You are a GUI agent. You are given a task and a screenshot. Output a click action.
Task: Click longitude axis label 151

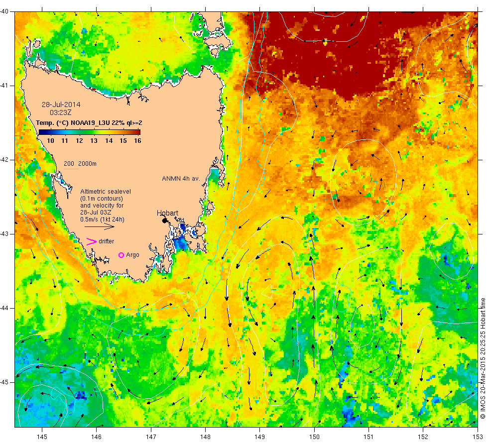pos(368,437)
